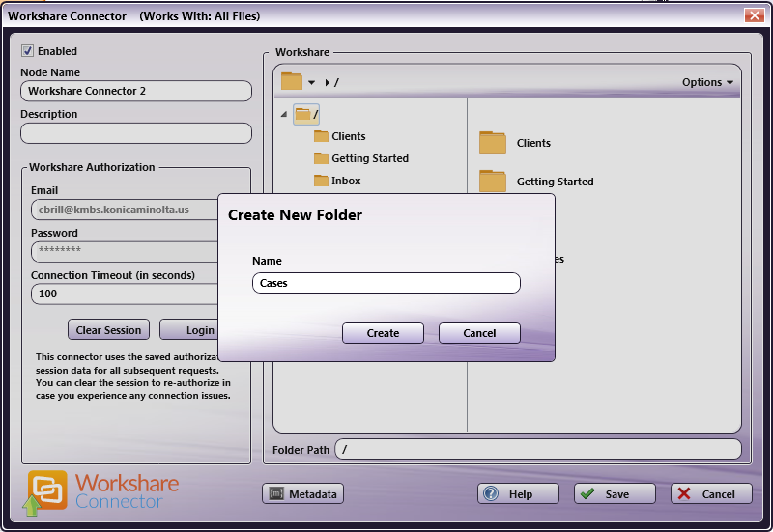Click the green checkmark Save icon
773x532 pixels.
[x=587, y=494]
